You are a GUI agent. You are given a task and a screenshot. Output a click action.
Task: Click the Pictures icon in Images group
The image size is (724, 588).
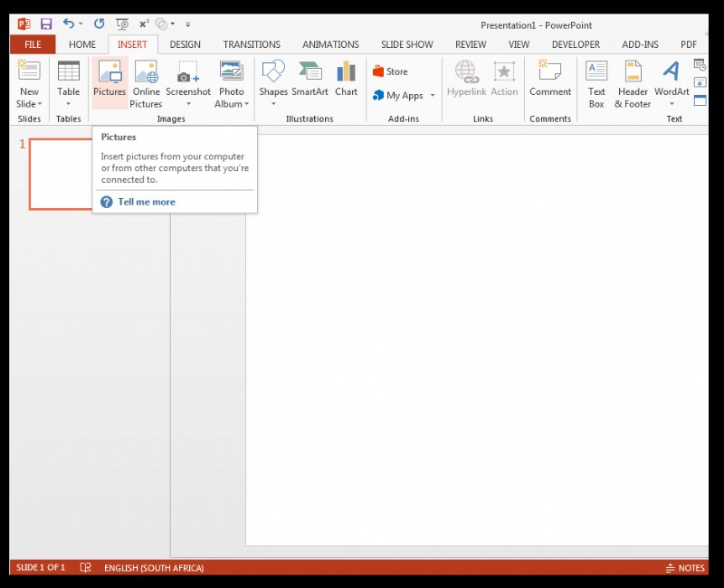(x=110, y=73)
